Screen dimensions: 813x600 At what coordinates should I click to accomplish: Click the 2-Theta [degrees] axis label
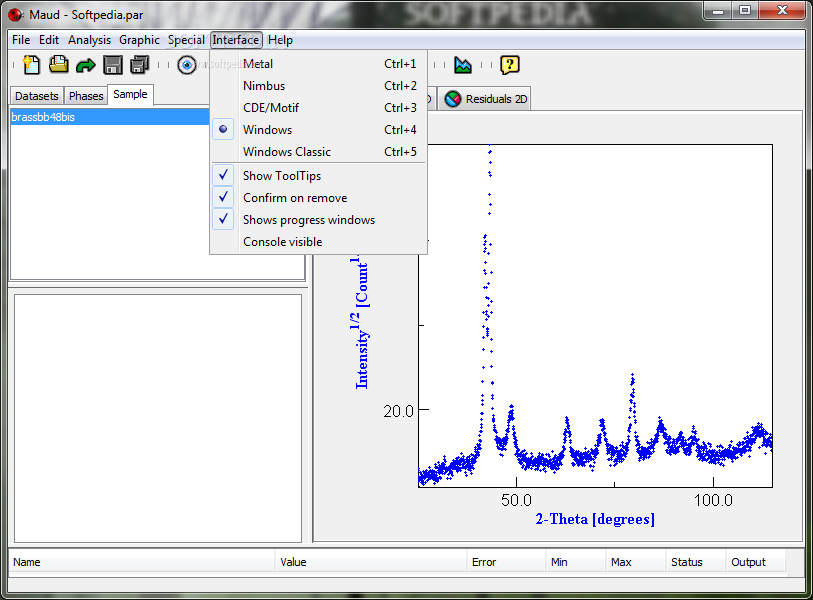point(595,519)
